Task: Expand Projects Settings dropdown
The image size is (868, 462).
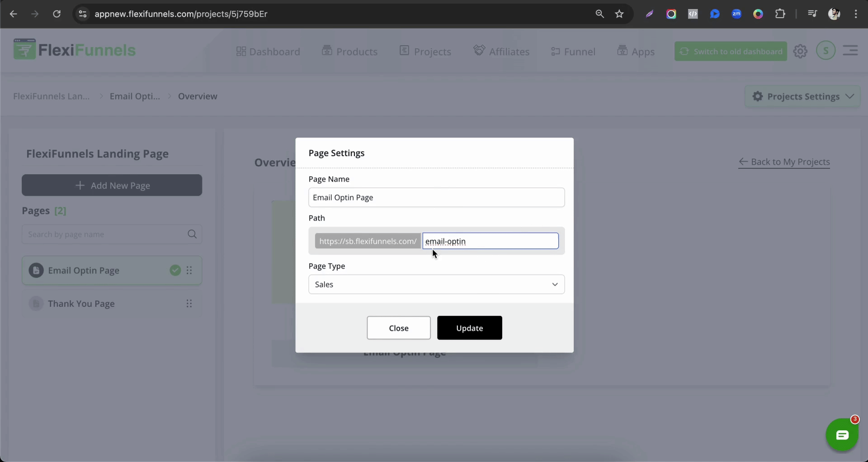Action: pos(802,96)
